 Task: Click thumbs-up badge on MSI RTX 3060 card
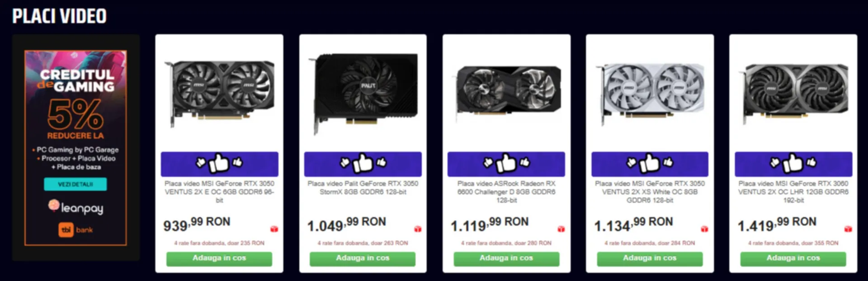tap(793, 164)
